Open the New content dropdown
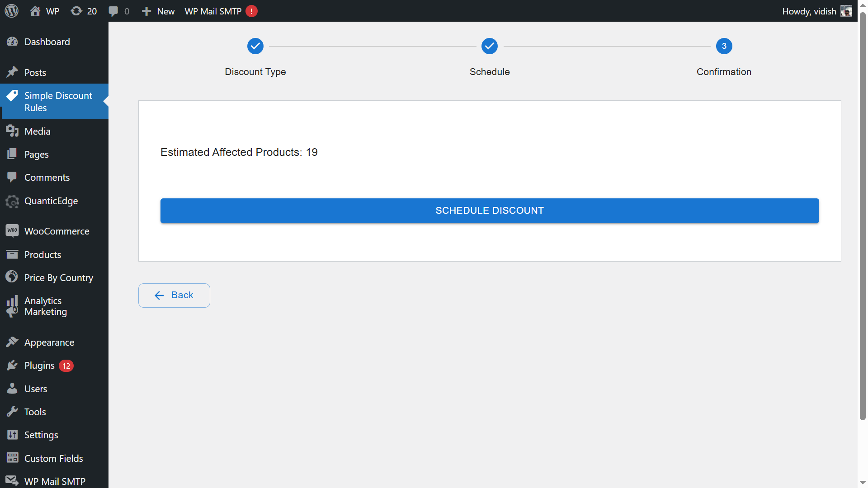This screenshot has height=488, width=868. [x=158, y=11]
